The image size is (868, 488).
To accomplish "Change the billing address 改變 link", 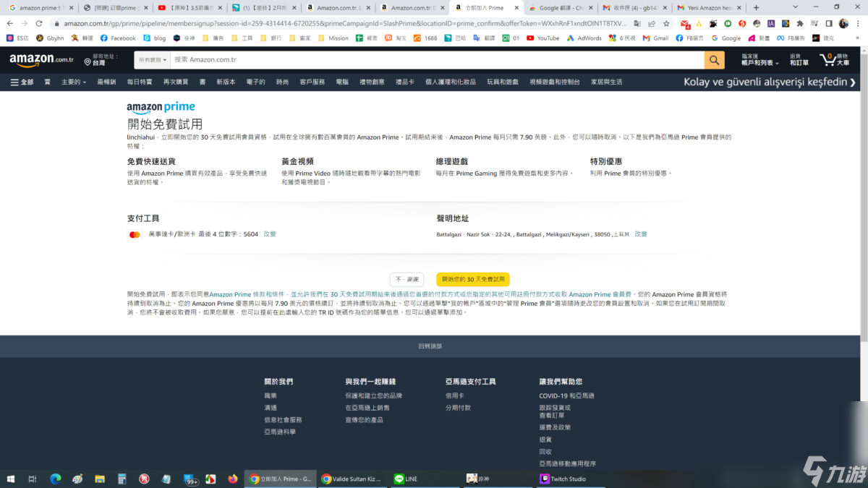I will pyautogui.click(x=641, y=234).
